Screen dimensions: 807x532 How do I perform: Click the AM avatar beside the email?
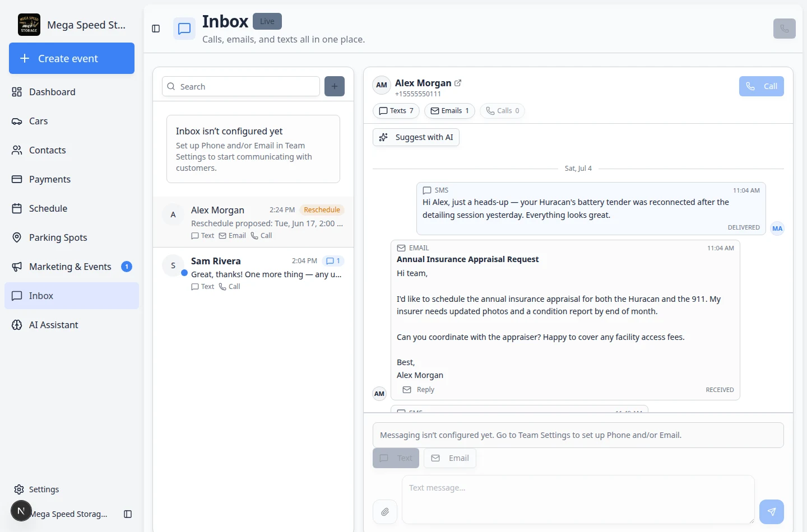(x=379, y=394)
